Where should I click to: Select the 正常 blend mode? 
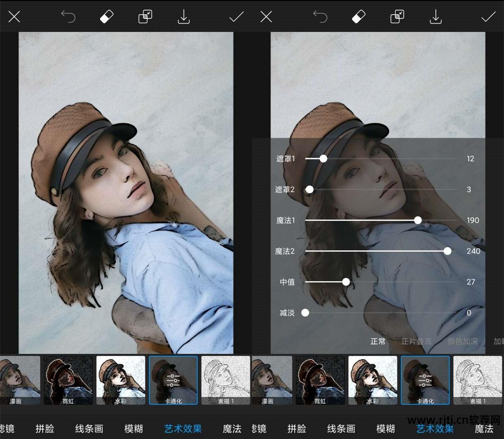point(378,341)
